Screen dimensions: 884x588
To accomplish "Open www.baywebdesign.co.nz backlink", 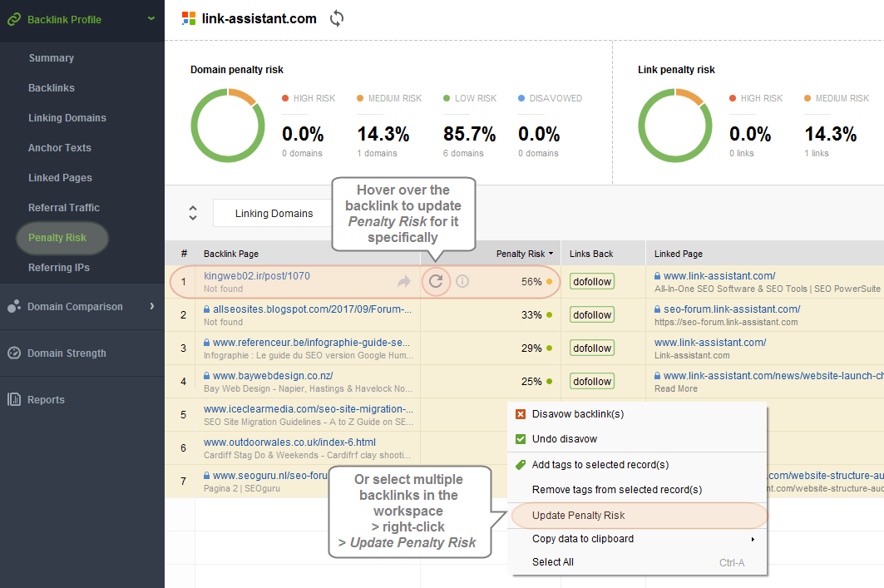I will (273, 375).
